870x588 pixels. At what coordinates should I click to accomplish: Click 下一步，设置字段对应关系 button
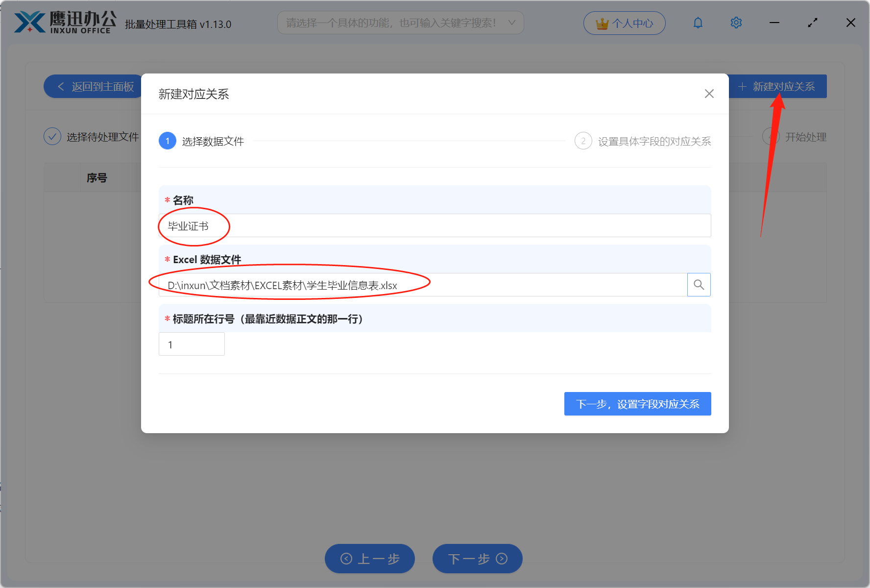coord(637,404)
